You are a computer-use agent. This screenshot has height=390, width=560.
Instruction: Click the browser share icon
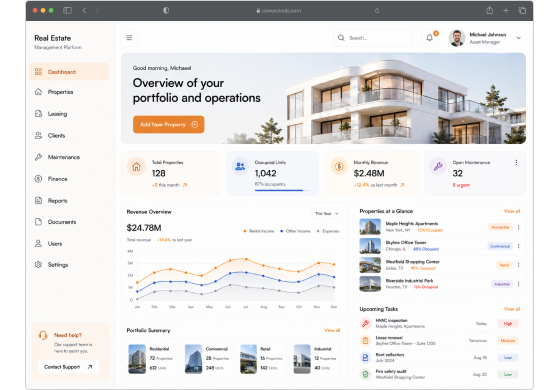[x=490, y=10]
